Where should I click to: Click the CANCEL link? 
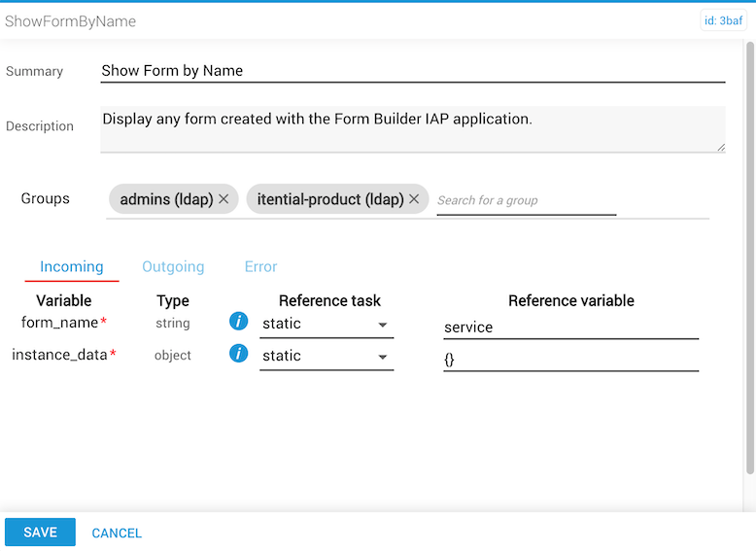tap(117, 534)
